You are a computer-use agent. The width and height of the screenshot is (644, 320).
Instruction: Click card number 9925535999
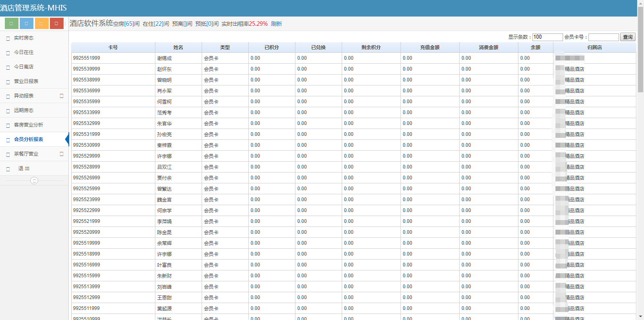(x=87, y=102)
